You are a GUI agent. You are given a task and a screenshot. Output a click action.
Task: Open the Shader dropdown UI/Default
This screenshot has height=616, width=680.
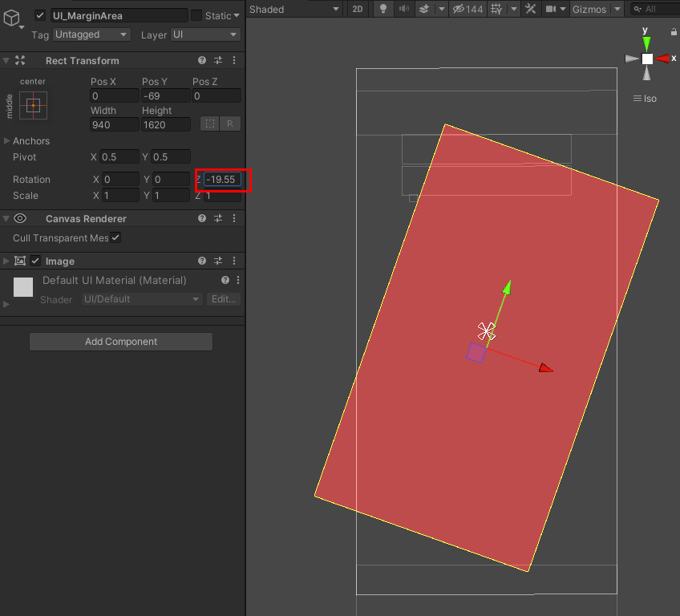pos(142,299)
